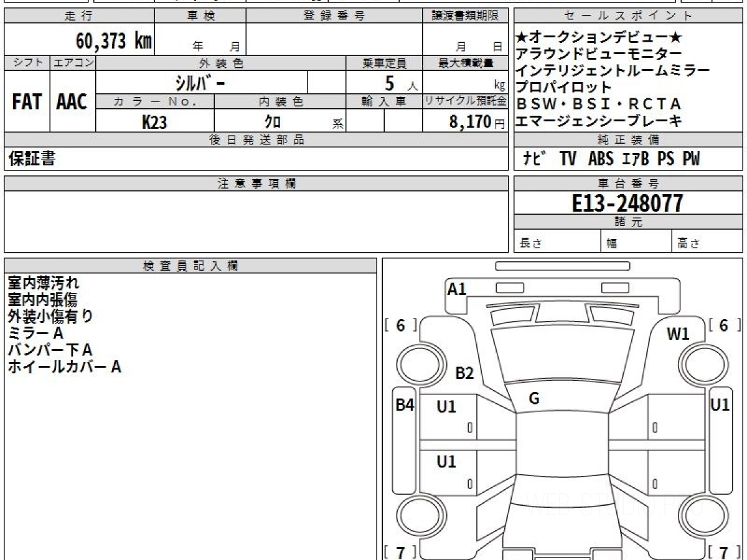Select the セールスポイント heading

tap(629, 16)
